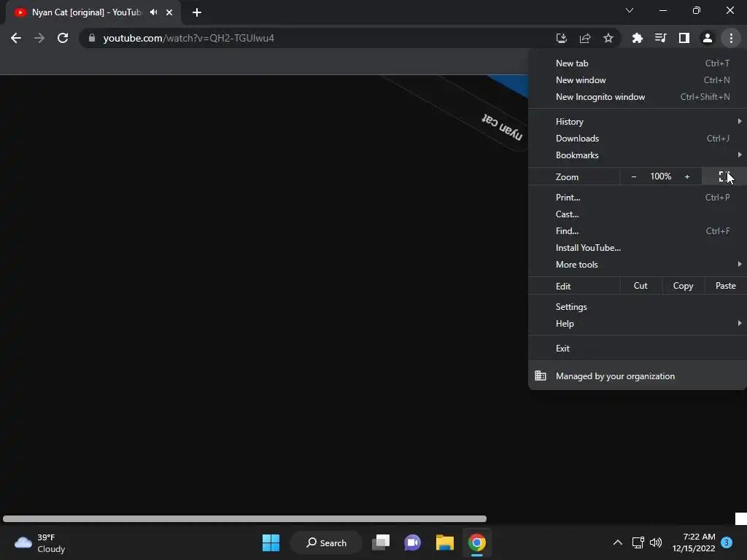Exit Chrome from the menu

click(x=638, y=348)
